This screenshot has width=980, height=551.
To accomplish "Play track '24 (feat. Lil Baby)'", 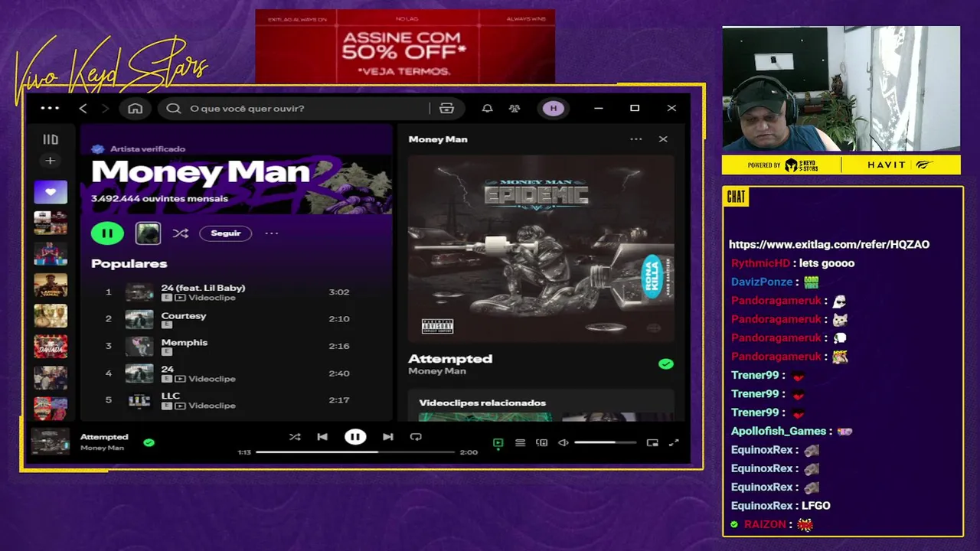I will click(x=203, y=288).
